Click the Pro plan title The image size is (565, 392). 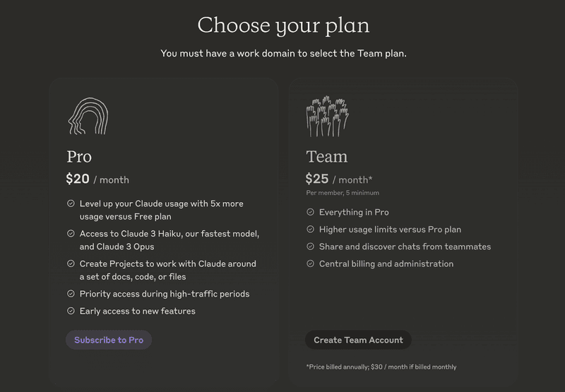(79, 156)
